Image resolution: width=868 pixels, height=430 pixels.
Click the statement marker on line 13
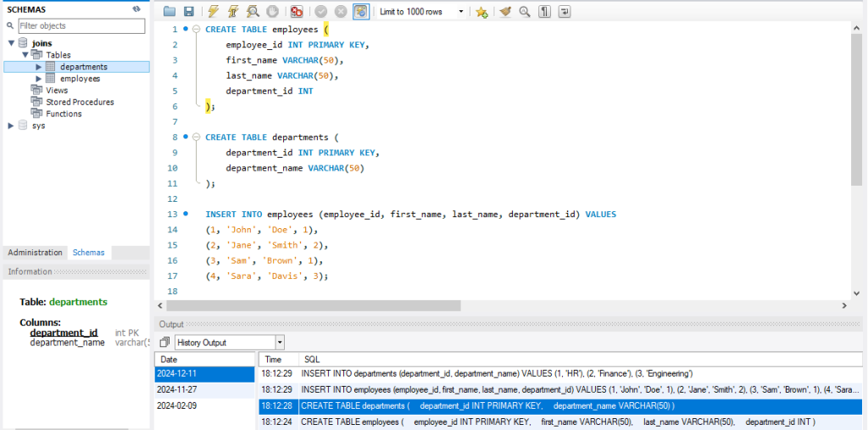[186, 214]
